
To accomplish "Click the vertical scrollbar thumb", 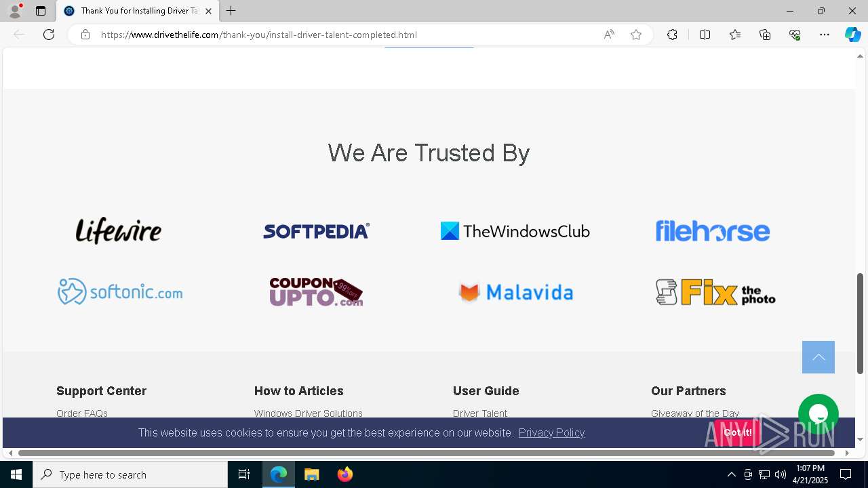I will pos(860,323).
